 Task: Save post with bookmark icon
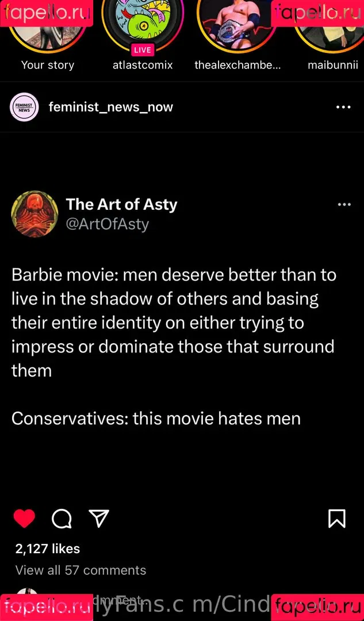337,519
